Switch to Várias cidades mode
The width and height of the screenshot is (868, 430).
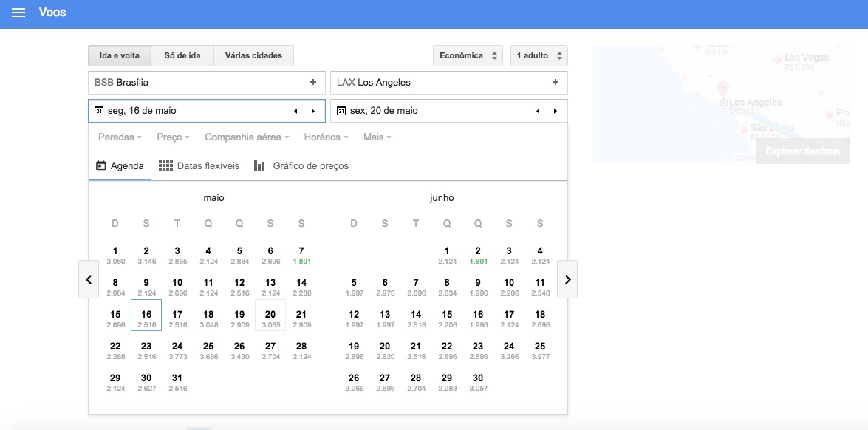[253, 55]
